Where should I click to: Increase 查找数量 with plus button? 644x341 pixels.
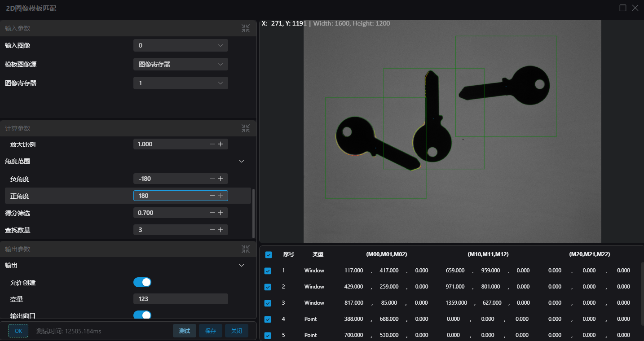tap(221, 230)
